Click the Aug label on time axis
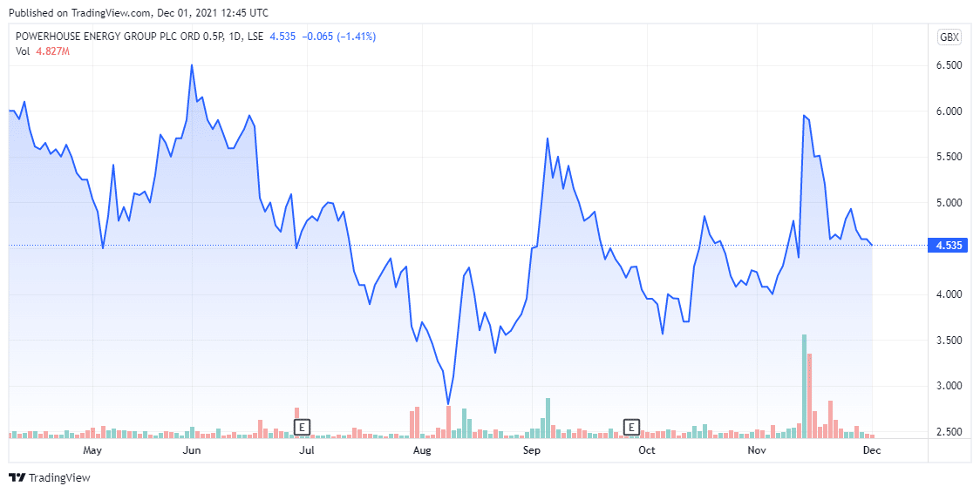The image size is (980, 493). point(422,449)
